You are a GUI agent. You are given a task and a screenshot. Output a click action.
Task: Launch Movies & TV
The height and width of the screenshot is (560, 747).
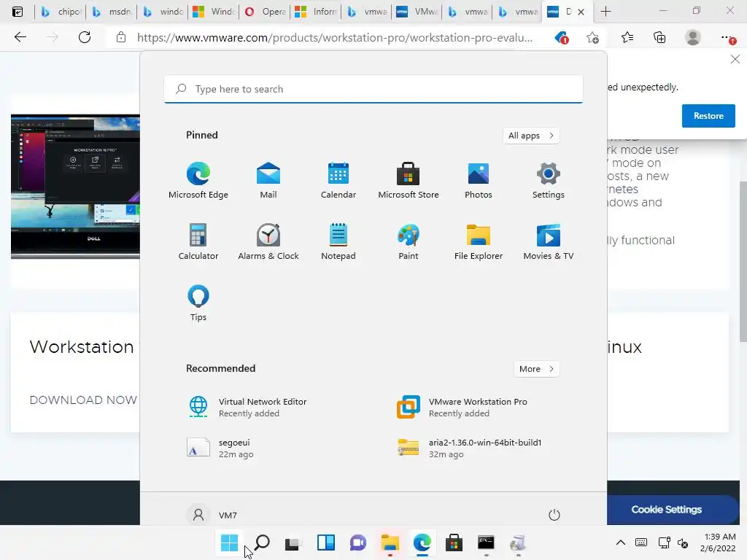pos(549,242)
